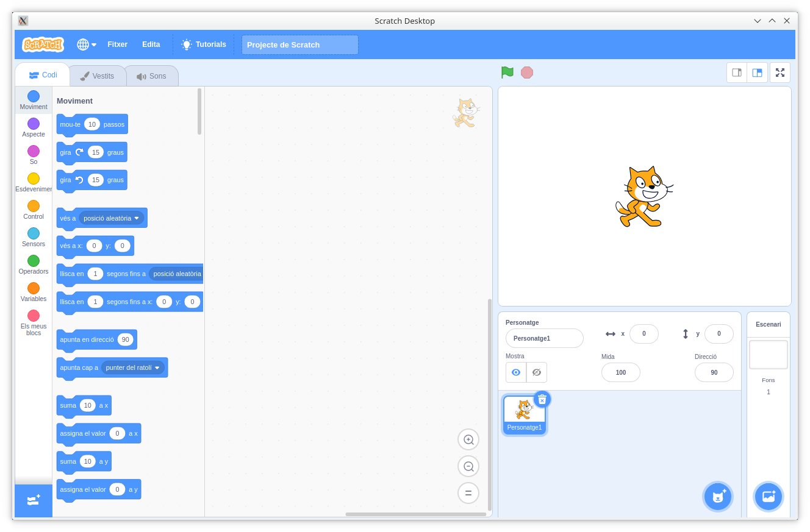Click the workspace vertical scrollbar
Image resolution: width=810 pixels, height=532 pixels.
[489, 405]
